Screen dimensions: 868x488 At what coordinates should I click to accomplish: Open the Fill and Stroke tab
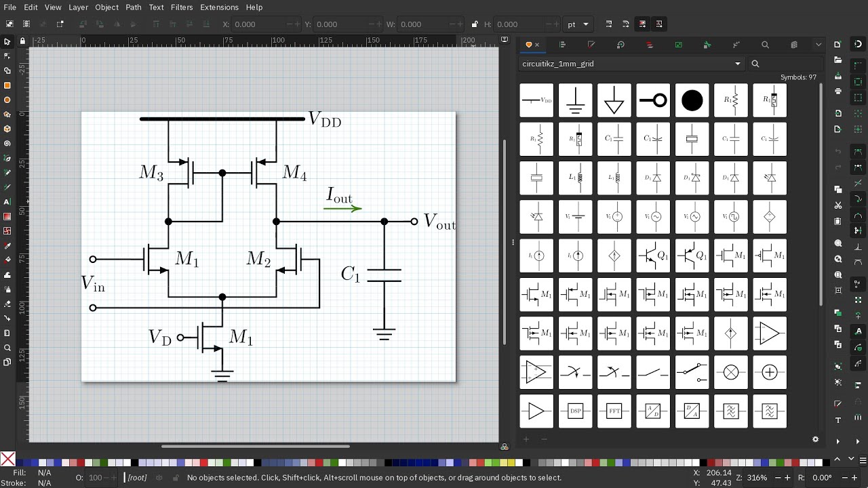591,45
